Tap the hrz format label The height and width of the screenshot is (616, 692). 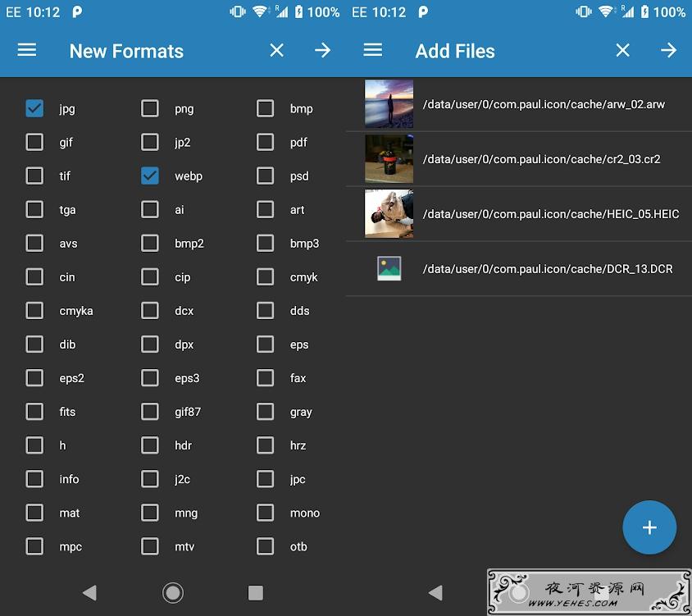298,445
